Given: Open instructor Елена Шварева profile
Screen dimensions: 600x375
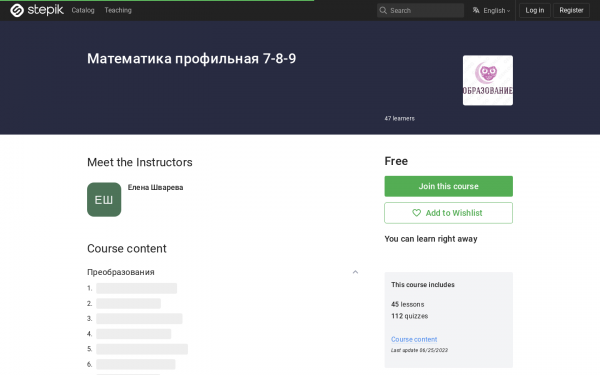Looking at the screenshot, I should tap(155, 188).
